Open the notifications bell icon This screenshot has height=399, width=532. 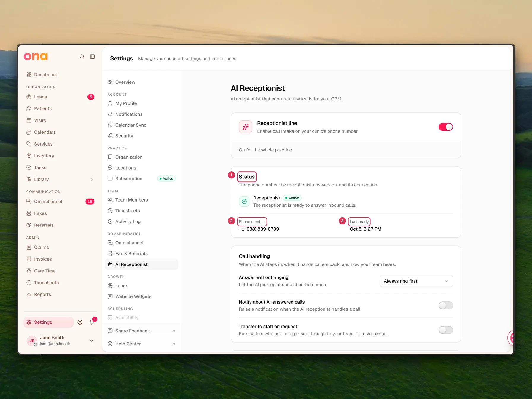(92, 322)
